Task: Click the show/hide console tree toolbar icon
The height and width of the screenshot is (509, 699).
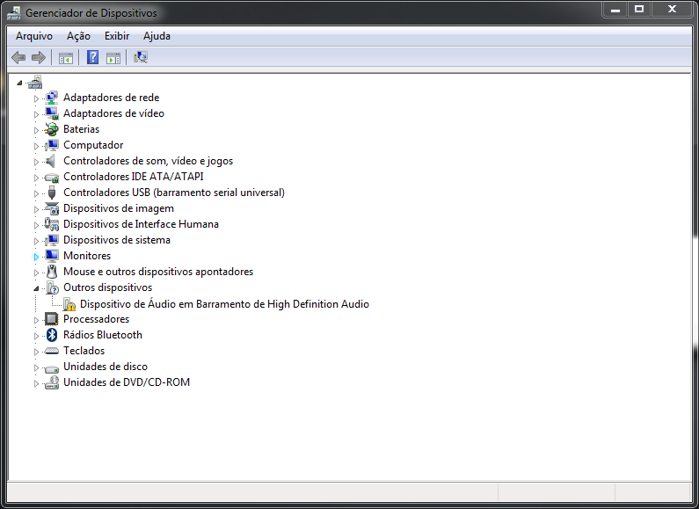Action: click(66, 58)
